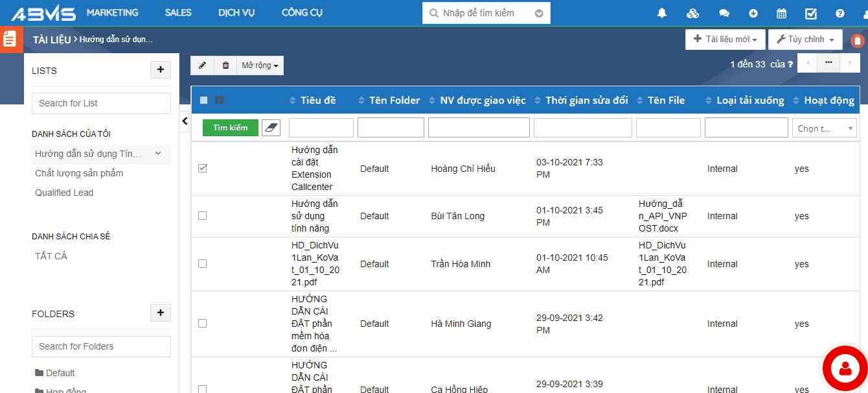Click the trash delete icon

225,65
